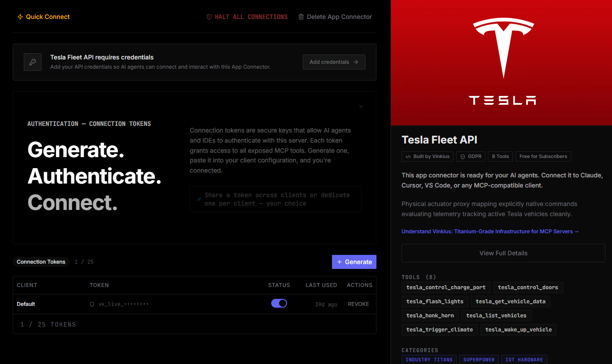Click the TOOLS (8) section label

pyautogui.click(x=419, y=277)
